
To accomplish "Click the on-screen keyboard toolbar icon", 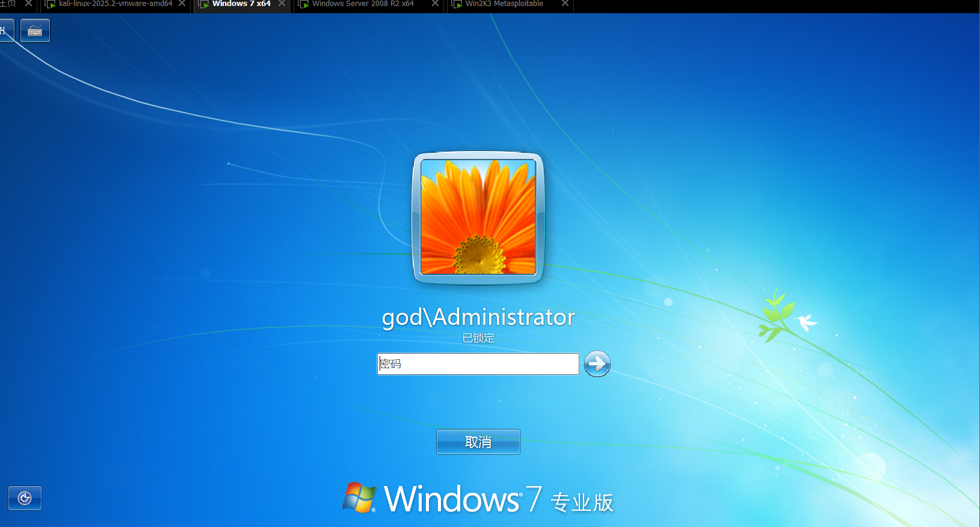I will (35, 31).
